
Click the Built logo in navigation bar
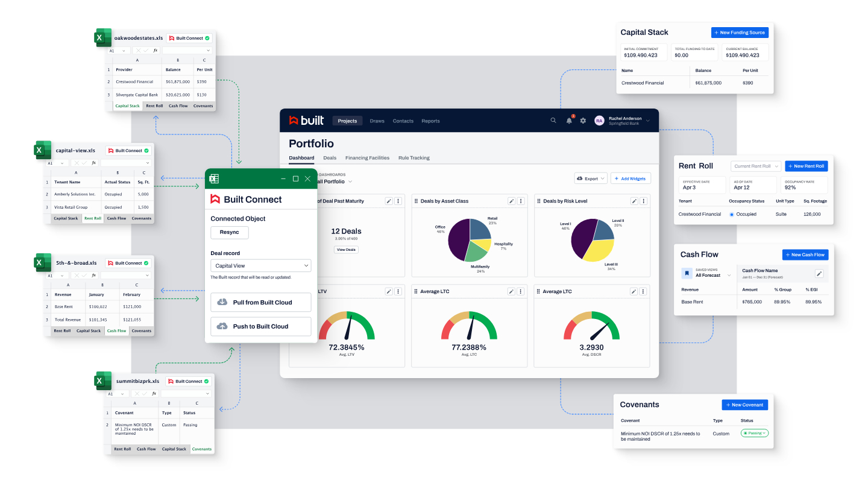(306, 121)
